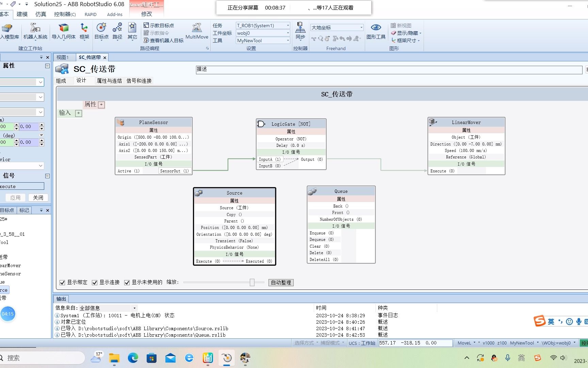Switch to 标记 tab in left panel
Screen dimensions: 588x368
pos(24,210)
